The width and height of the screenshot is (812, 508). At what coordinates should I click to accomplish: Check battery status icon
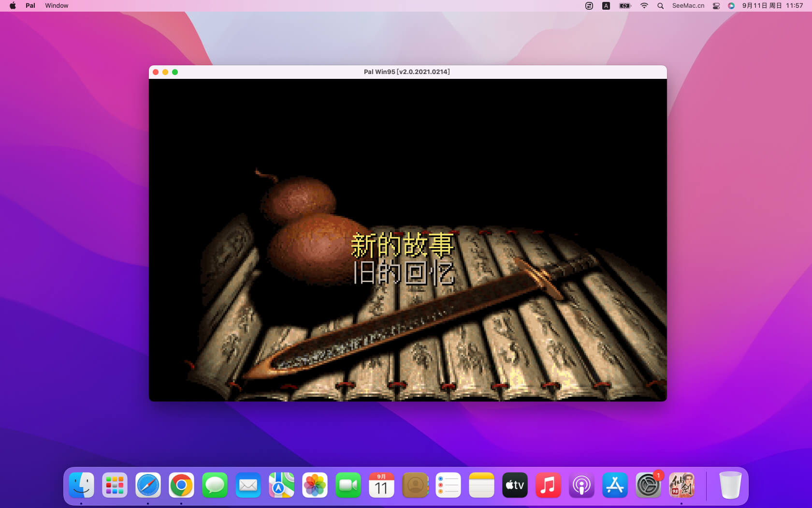pos(625,6)
